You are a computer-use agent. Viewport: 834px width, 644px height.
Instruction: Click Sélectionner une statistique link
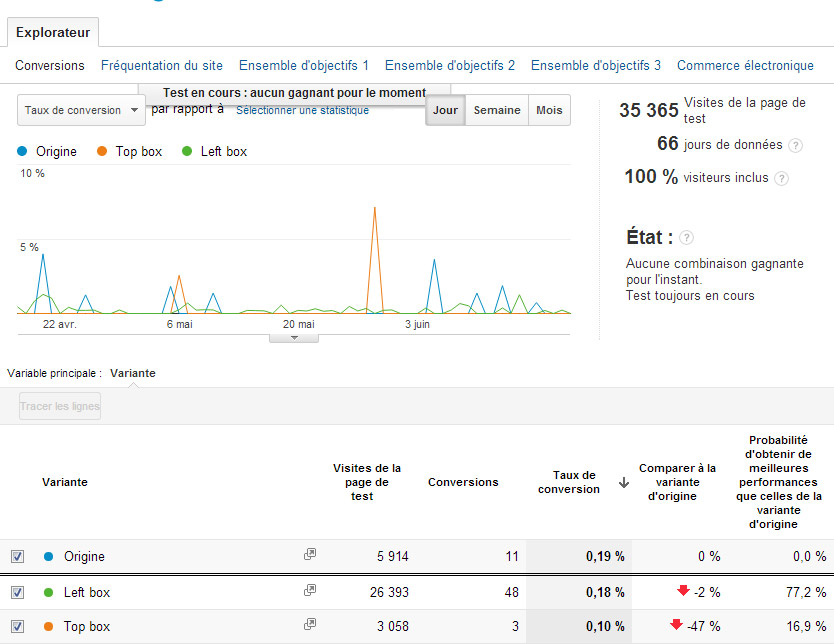[x=302, y=111]
